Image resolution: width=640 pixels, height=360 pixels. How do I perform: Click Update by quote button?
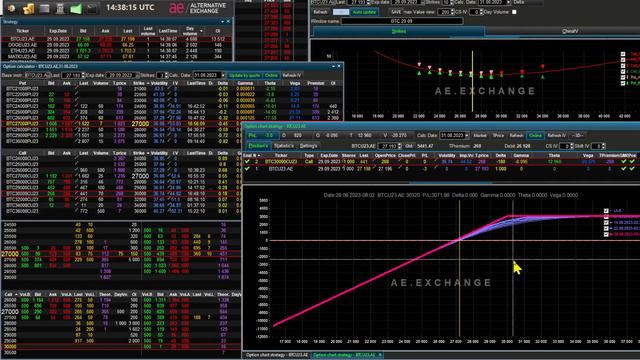[x=244, y=76]
